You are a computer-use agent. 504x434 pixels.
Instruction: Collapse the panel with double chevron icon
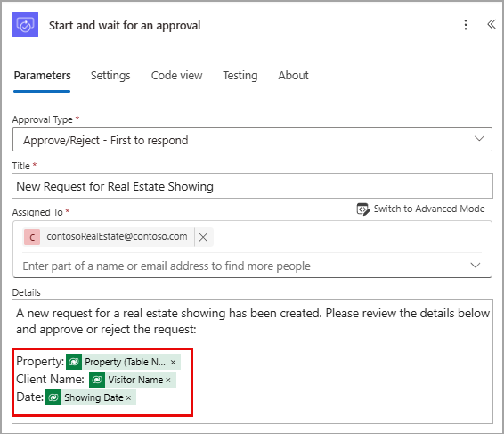coord(492,24)
